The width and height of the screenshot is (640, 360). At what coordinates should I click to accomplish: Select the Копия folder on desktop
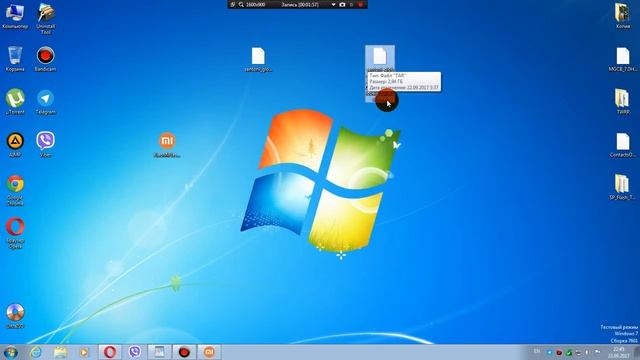(x=623, y=16)
